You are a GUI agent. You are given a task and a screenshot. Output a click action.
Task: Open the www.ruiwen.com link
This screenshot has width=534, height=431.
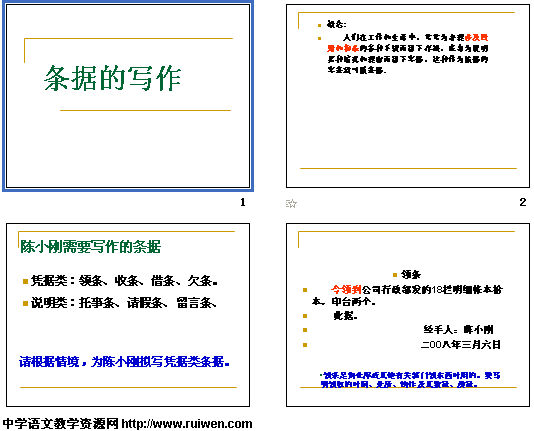(187, 424)
